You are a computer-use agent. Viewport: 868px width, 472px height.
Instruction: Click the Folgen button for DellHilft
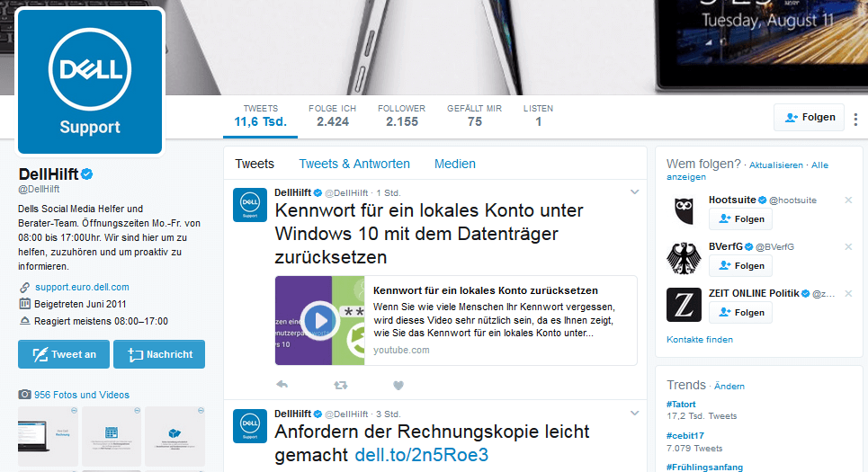point(809,117)
